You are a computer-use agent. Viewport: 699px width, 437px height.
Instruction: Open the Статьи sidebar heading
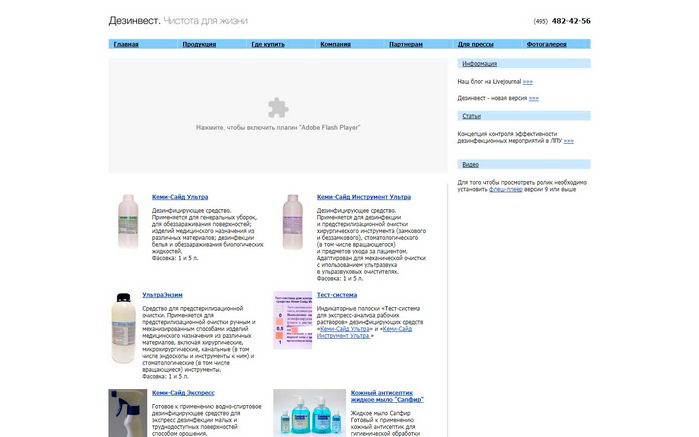tap(471, 116)
